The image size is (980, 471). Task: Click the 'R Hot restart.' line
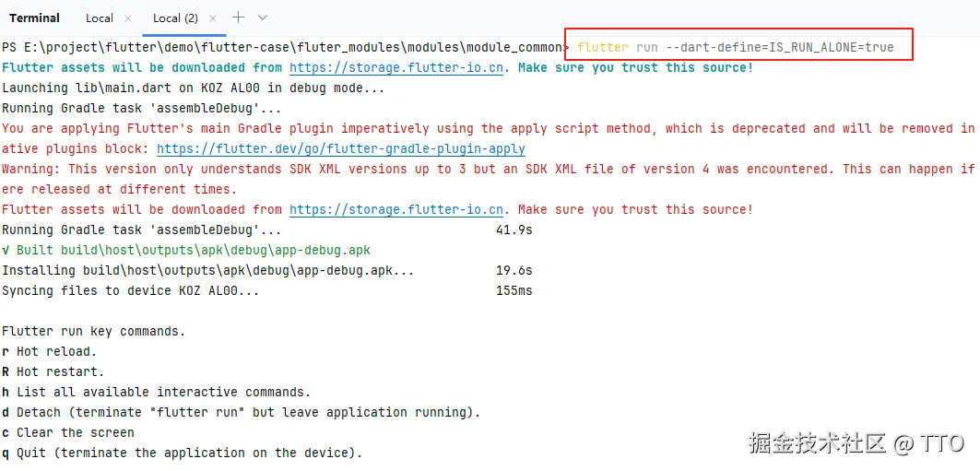pyautogui.click(x=53, y=372)
